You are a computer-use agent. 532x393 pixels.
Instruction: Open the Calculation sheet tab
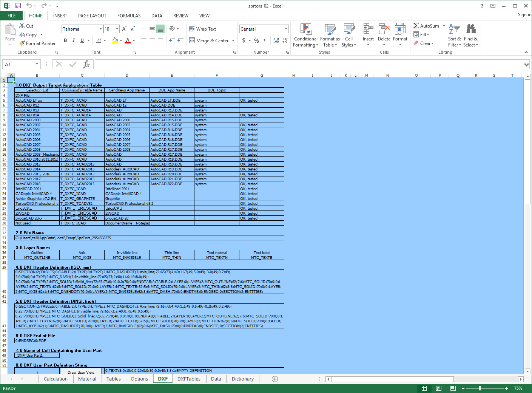pos(56,379)
